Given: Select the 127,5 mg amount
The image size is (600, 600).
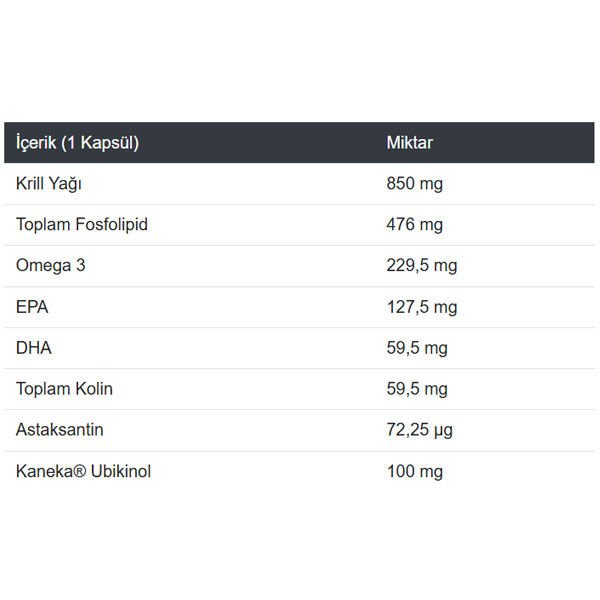Looking at the screenshot, I should coord(421,307).
